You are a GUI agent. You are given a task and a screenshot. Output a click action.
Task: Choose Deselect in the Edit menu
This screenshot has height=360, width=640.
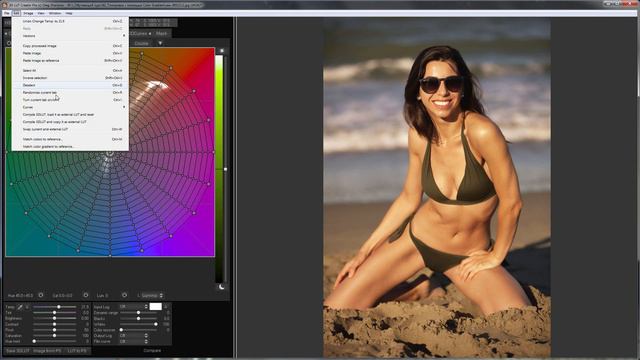tap(70, 85)
